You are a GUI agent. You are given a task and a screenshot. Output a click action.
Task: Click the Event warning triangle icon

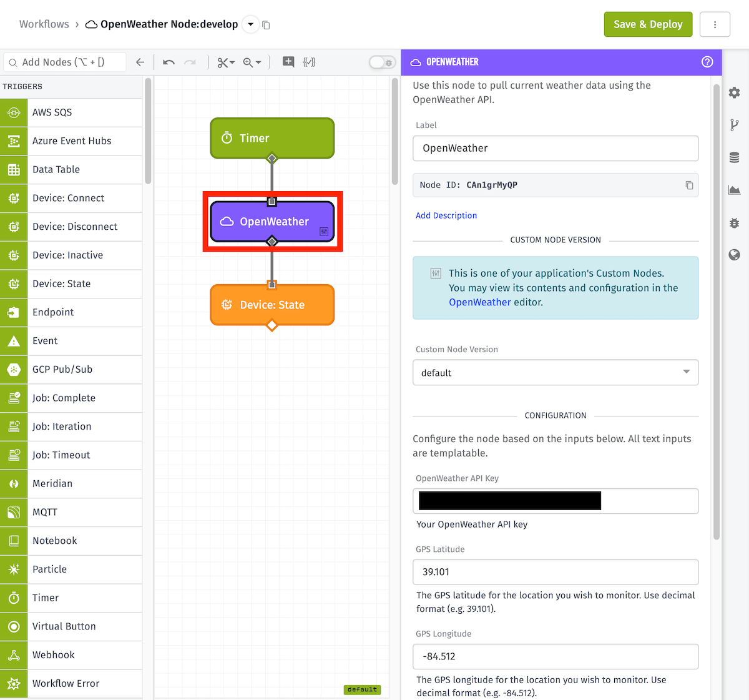(x=14, y=341)
